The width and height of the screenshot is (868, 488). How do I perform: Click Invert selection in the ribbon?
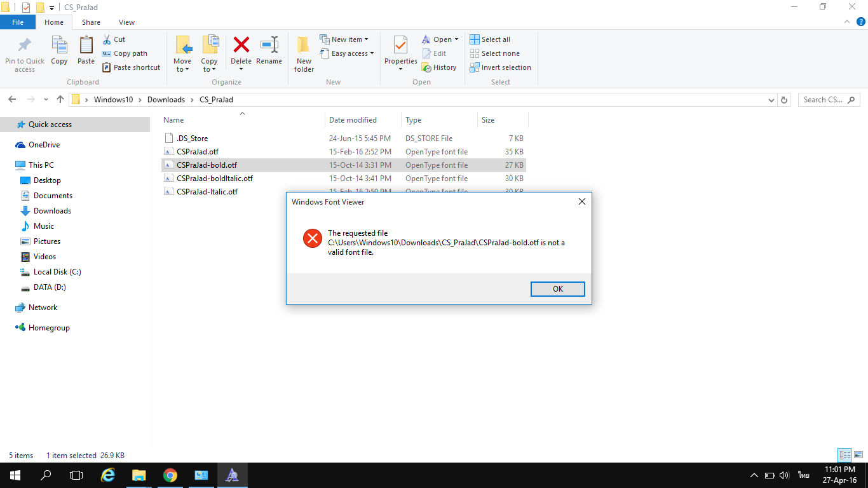coord(500,67)
